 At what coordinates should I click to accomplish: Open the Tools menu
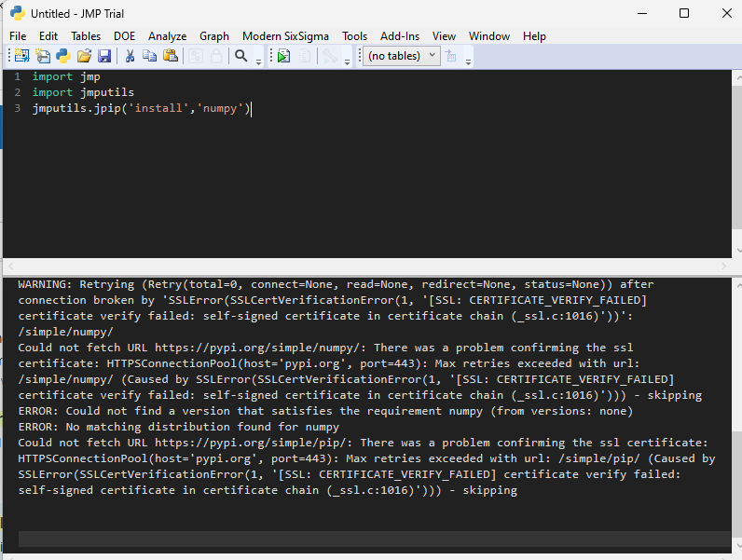[x=355, y=36]
